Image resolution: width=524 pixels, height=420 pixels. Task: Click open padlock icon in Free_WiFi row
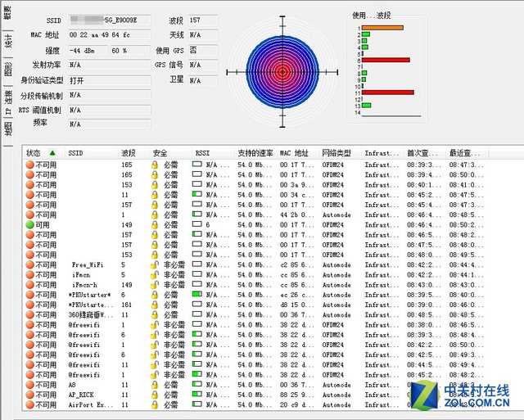155,265
